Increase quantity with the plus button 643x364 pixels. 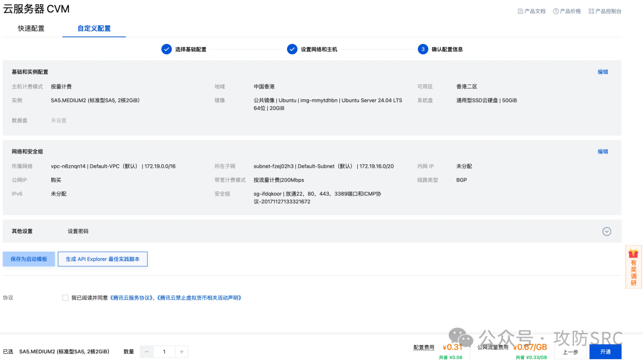[x=182, y=352]
